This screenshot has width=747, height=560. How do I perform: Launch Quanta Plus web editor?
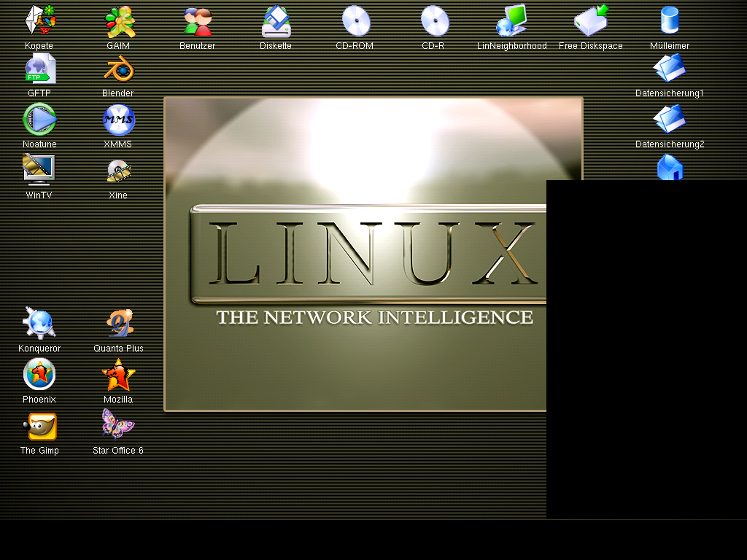[x=119, y=324]
